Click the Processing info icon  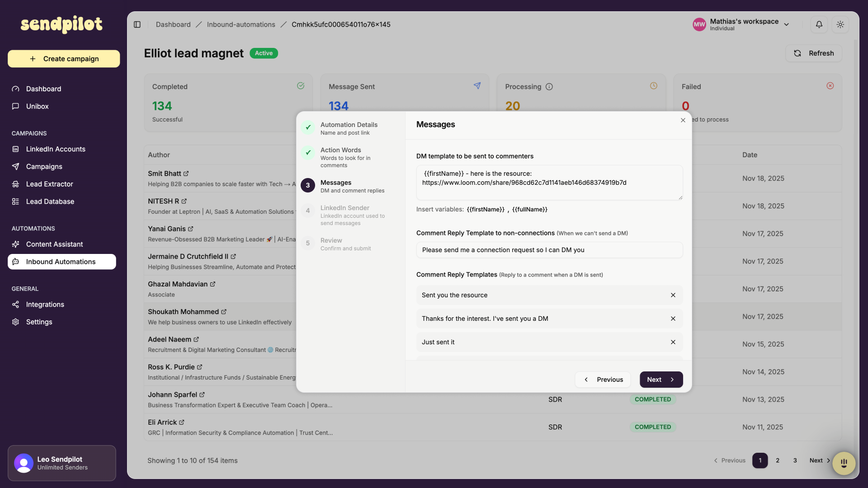pyautogui.click(x=549, y=87)
